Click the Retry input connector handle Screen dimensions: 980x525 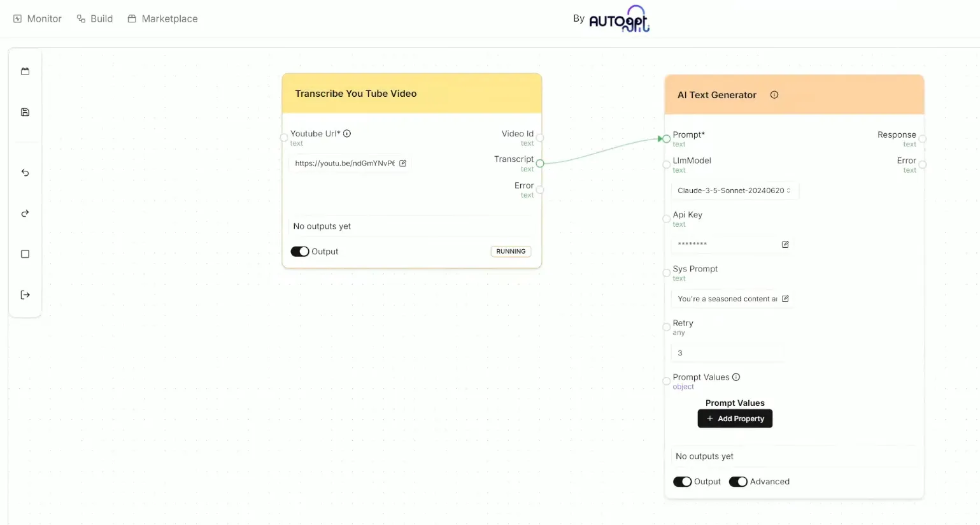point(666,327)
